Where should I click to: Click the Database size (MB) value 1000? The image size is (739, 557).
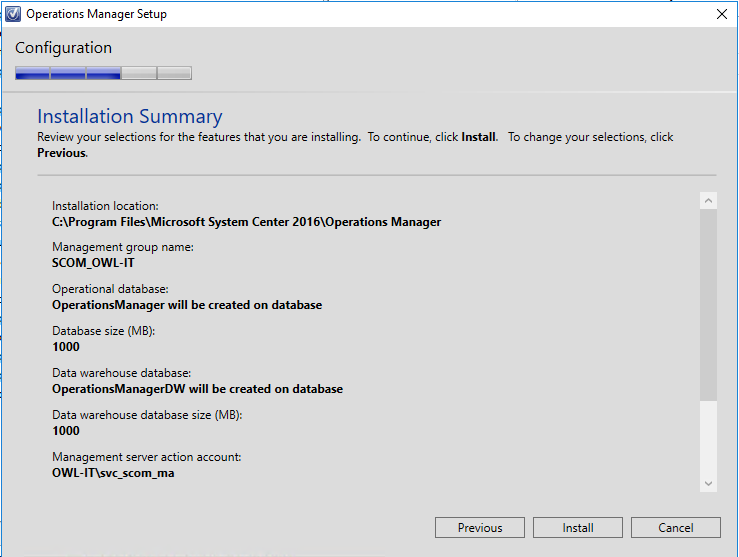click(66, 347)
